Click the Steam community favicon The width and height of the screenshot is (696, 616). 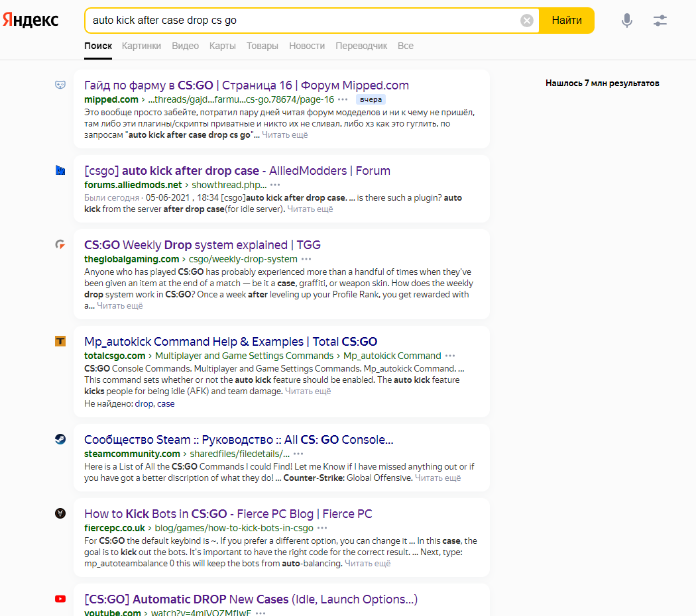pyautogui.click(x=60, y=439)
